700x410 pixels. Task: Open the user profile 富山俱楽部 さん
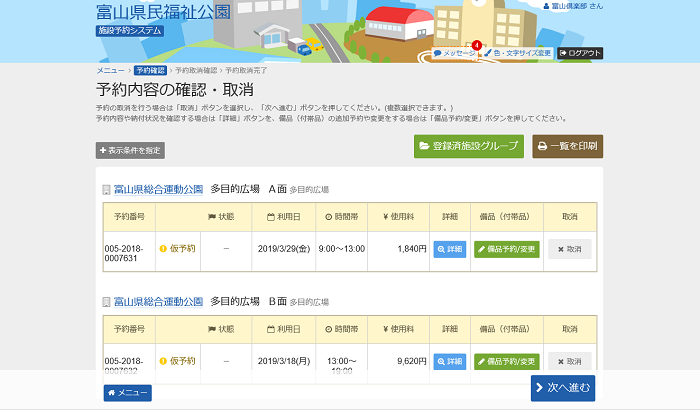(573, 6)
